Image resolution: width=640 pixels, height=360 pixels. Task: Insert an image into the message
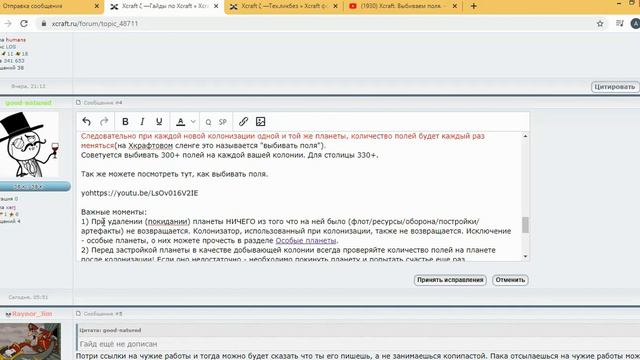click(x=260, y=122)
